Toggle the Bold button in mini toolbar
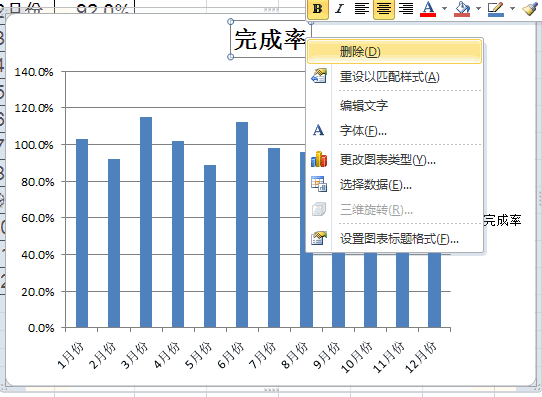Image resolution: width=542 pixels, height=397 pixels. pos(318,9)
